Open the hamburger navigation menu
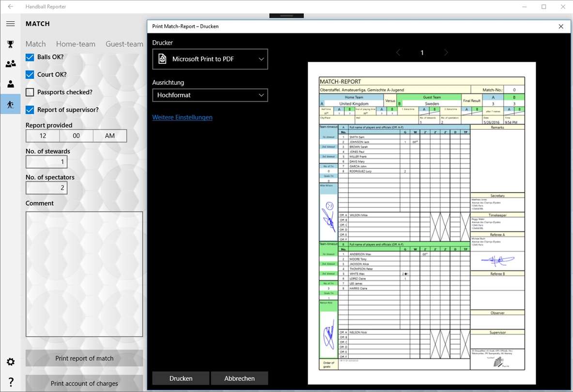This screenshot has width=573, height=392. pyautogui.click(x=11, y=24)
